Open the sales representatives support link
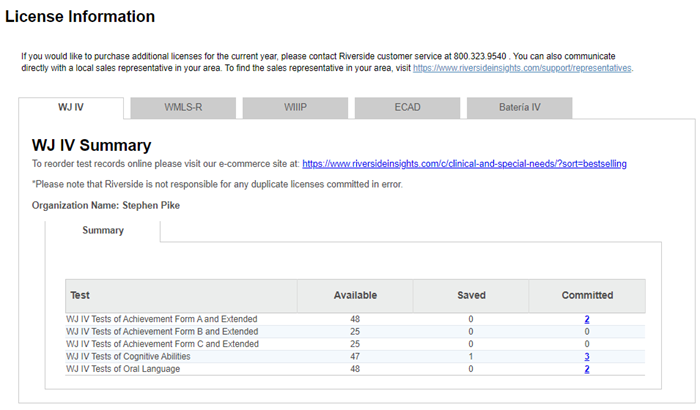This screenshot has width=700, height=410. coord(522,68)
